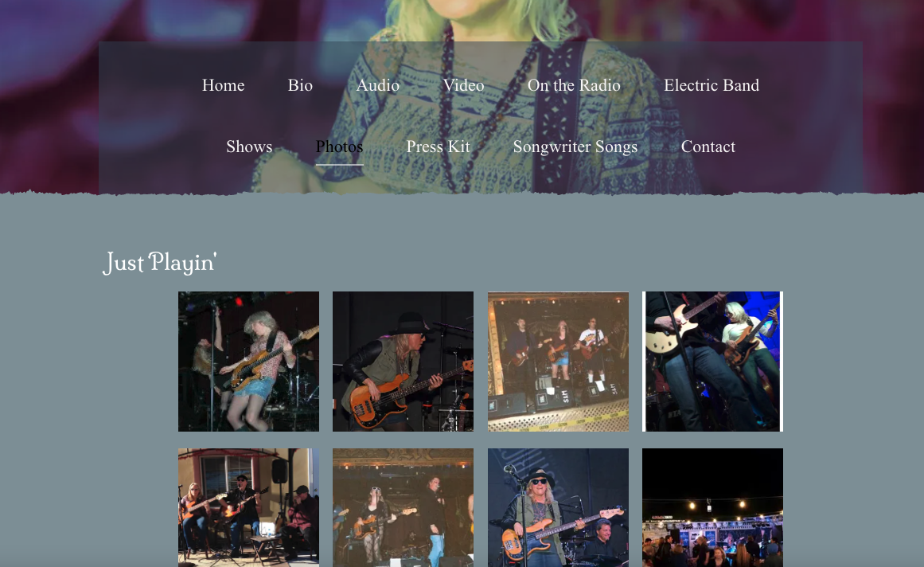This screenshot has height=567, width=924.
Task: Navigate to the Video page
Action: click(463, 85)
